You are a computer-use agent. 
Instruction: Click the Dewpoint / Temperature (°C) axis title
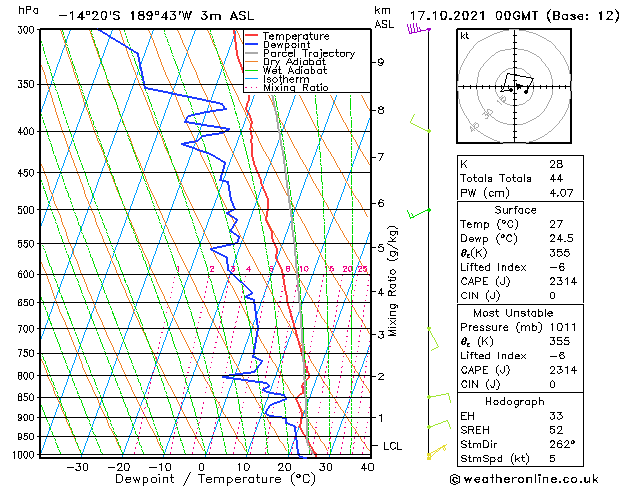(x=215, y=479)
